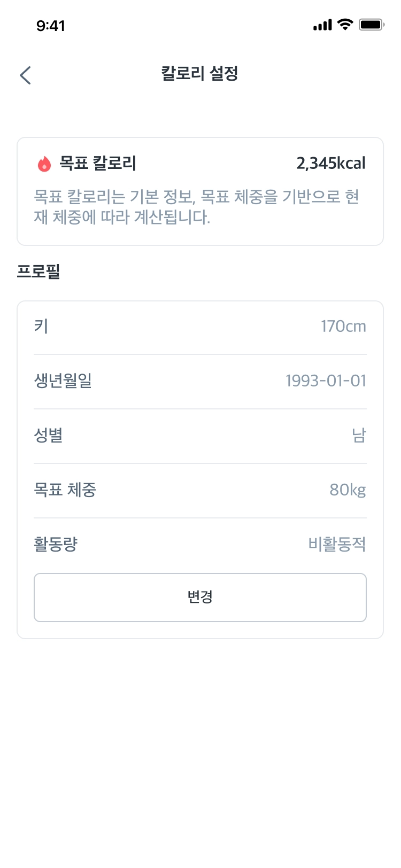Tap the 칼로리 설정 page title

click(x=200, y=74)
